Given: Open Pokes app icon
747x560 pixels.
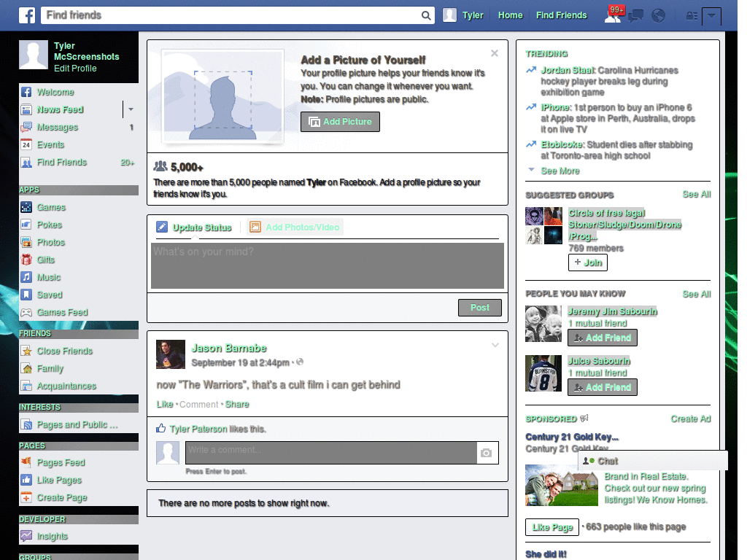Looking at the screenshot, I should coord(26,225).
